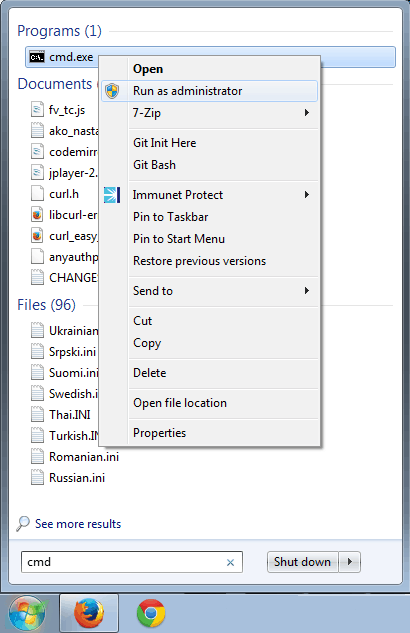
Task: Click the Shut down button
Action: tap(302, 562)
